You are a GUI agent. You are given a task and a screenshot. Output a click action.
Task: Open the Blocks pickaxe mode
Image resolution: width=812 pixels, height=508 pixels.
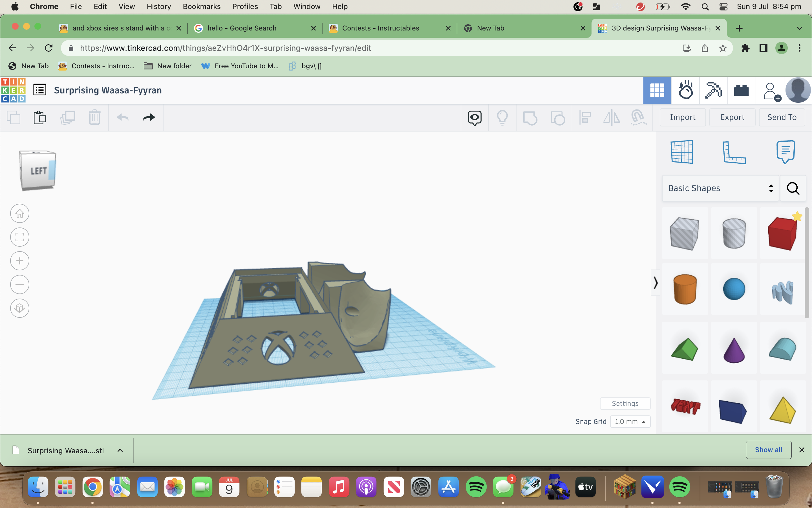point(713,90)
